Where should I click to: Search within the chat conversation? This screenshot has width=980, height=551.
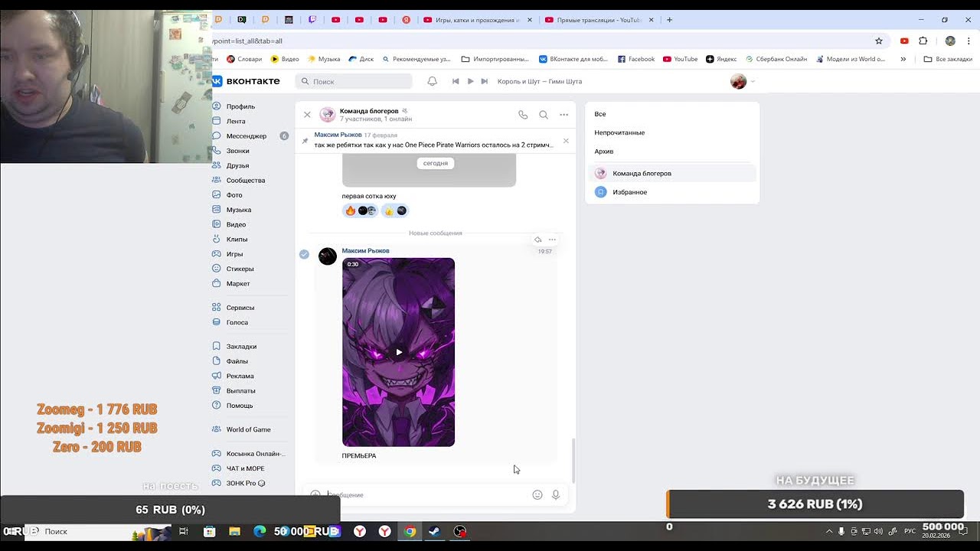pyautogui.click(x=544, y=115)
